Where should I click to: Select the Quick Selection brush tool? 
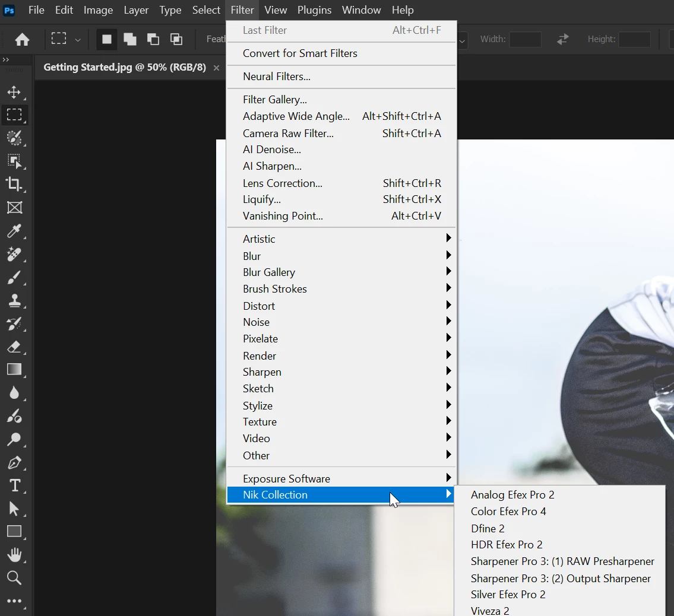14,138
